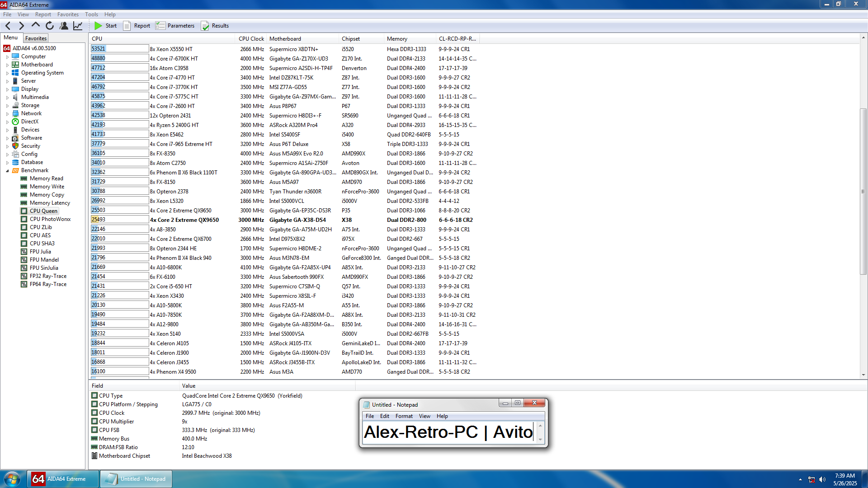
Task: Switch to the Favorites tab
Action: [36, 38]
